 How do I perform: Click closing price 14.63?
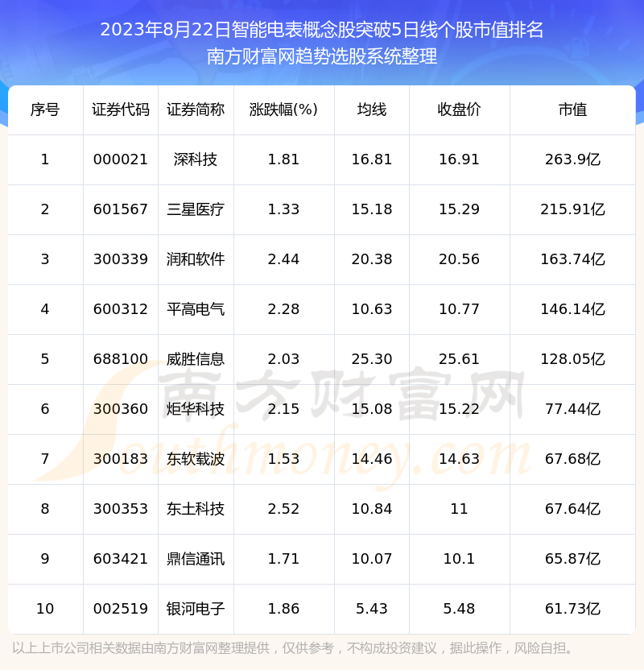pos(459,459)
